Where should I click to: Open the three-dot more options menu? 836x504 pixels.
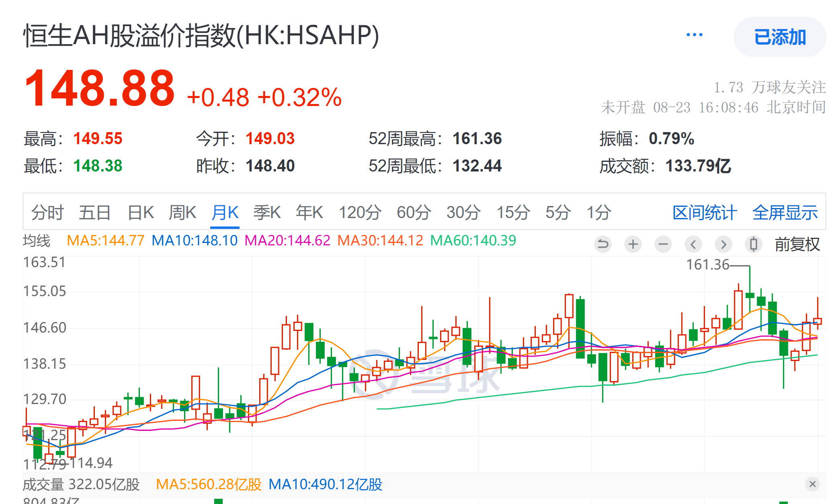click(695, 35)
